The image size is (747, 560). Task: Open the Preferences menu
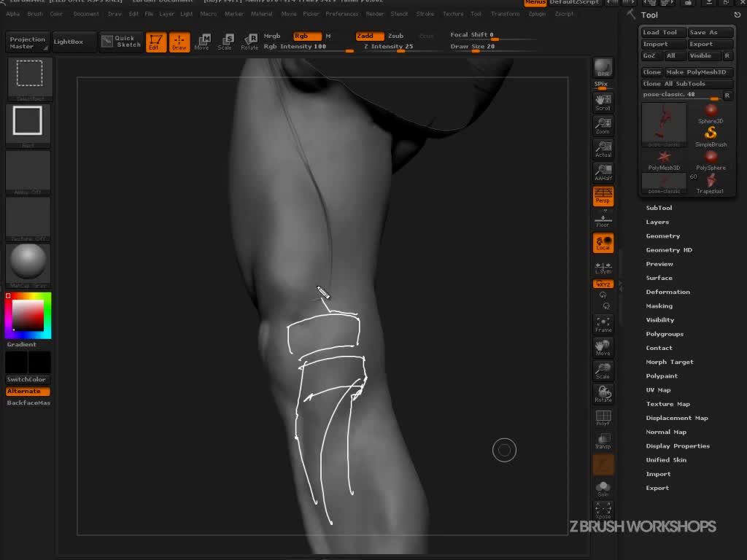(341, 14)
